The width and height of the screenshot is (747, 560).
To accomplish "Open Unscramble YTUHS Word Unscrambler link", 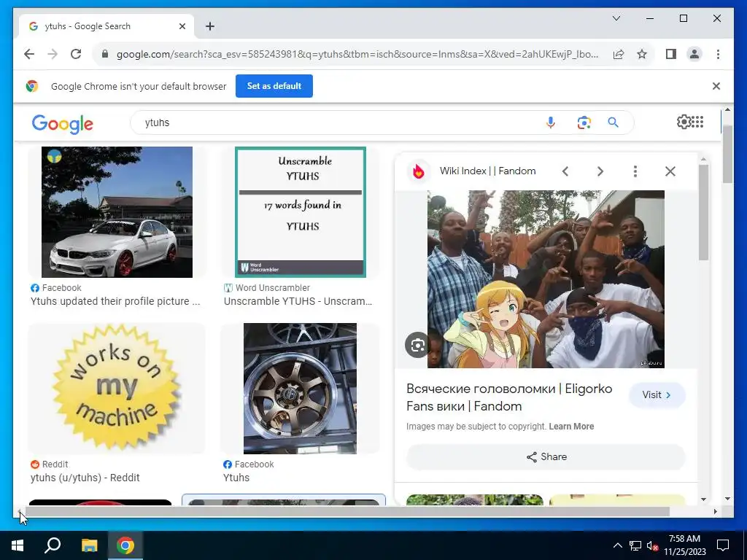I will tap(298, 301).
